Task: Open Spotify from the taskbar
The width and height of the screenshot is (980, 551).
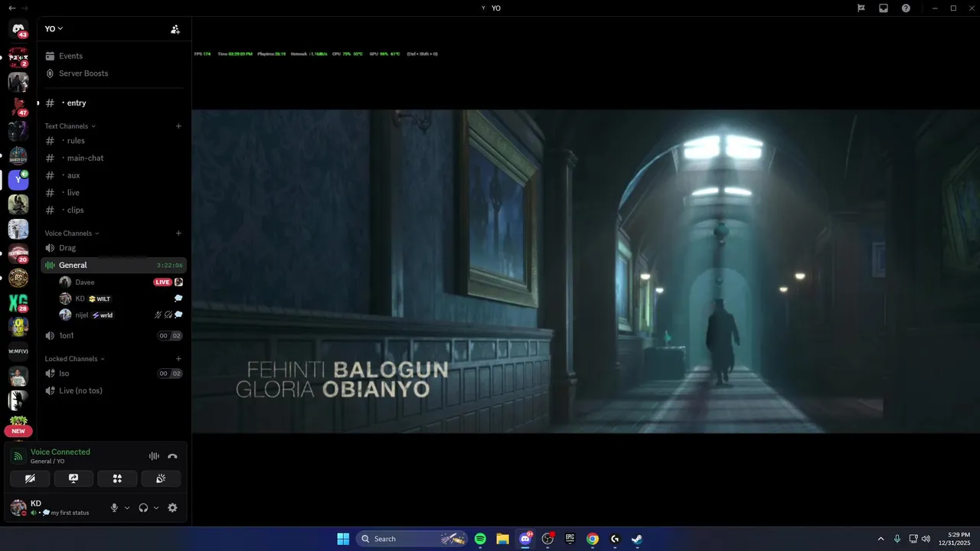Action: (x=480, y=539)
